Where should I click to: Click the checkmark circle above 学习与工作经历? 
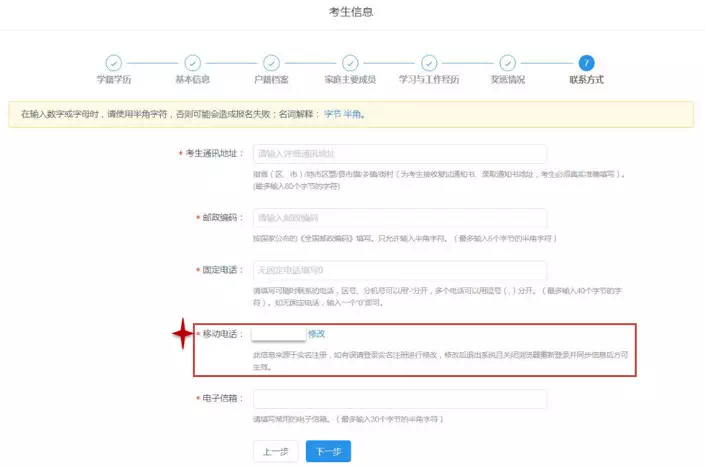(x=429, y=63)
